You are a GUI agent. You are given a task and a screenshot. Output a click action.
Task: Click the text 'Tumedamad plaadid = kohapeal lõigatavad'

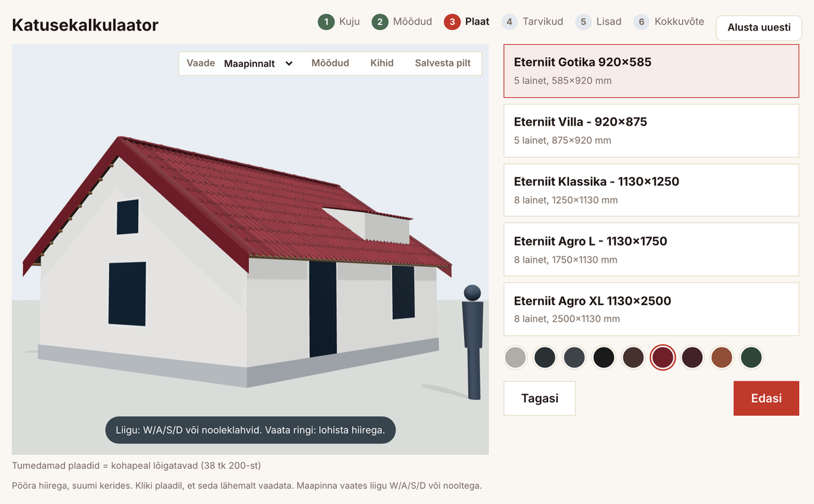105,466
